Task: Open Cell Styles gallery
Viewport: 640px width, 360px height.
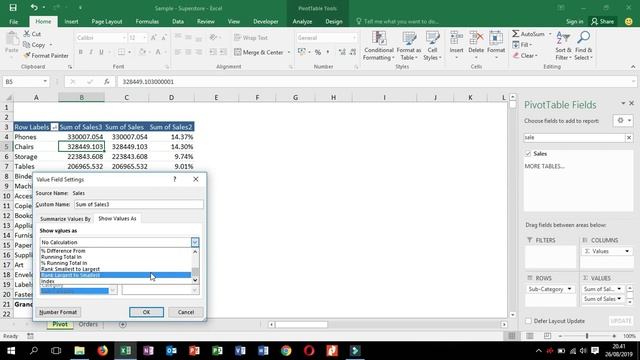Action: [432, 46]
